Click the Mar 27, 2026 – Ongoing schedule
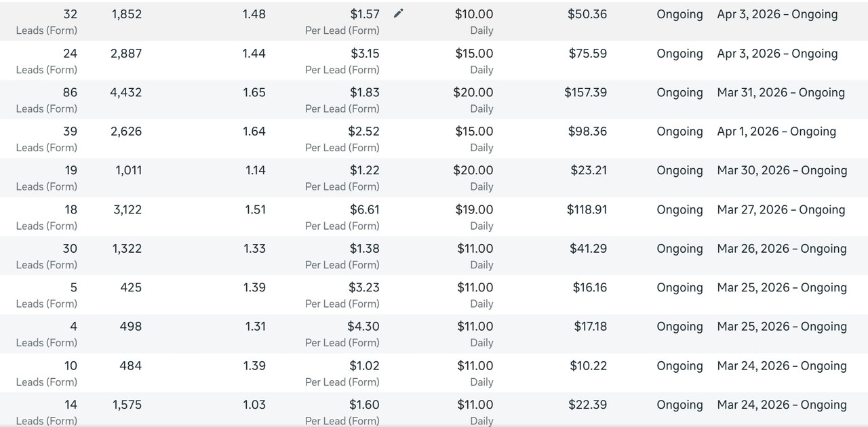Image resolution: width=868 pixels, height=427 pixels. (x=781, y=209)
